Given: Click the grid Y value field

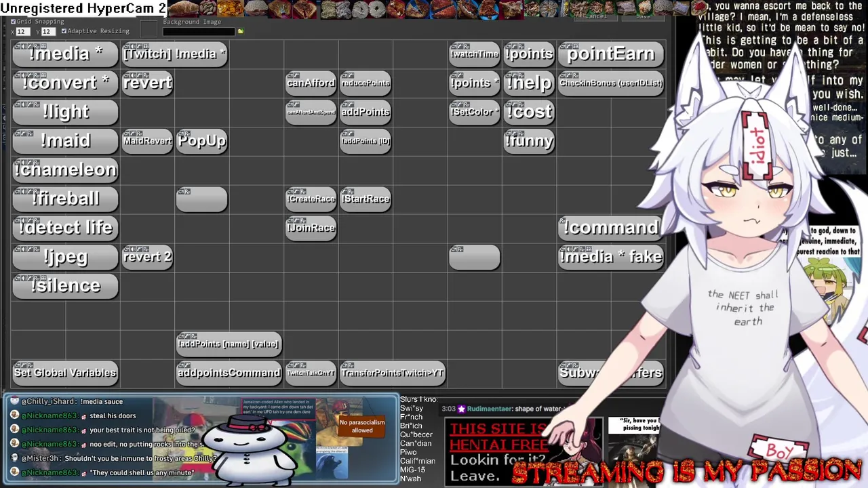Looking at the screenshot, I should 48,32.
